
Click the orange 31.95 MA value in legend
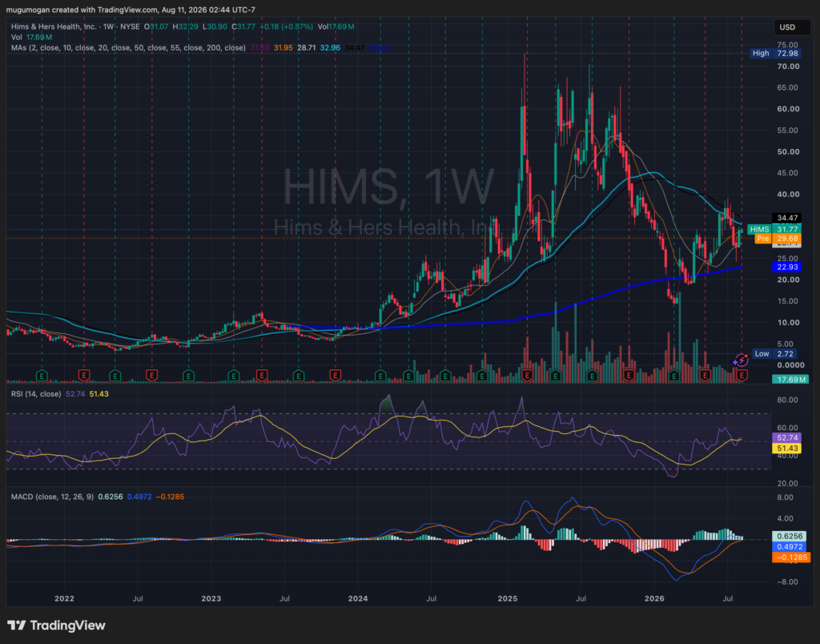[283, 47]
